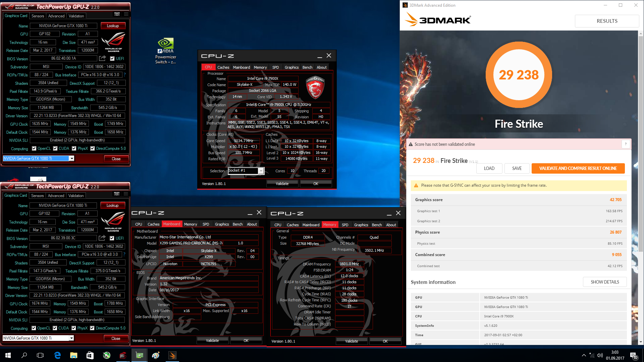This screenshot has height=362, width=644.
Task: Click the bus interface question mark in top GPU-Z
Action: [x=125, y=75]
